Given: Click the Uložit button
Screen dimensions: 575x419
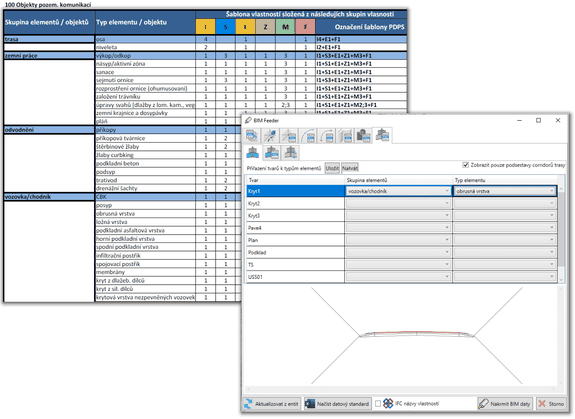Looking at the screenshot, I should 332,168.
